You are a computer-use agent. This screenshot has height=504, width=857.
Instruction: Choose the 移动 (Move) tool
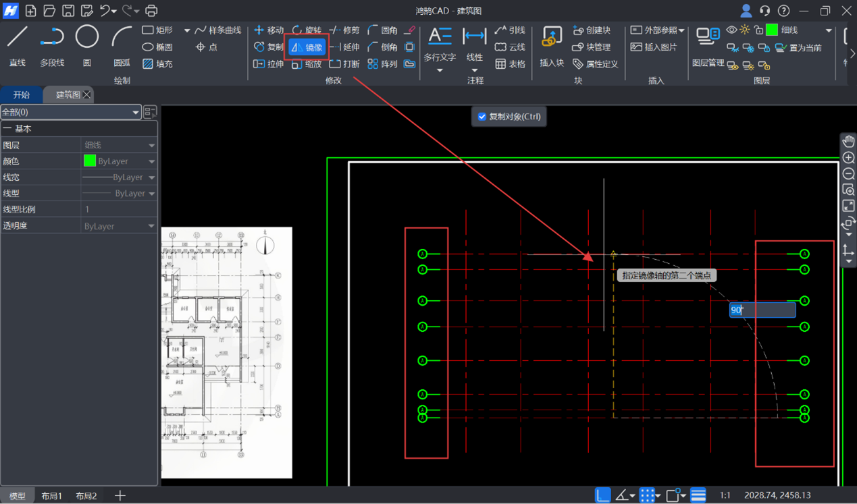(269, 30)
